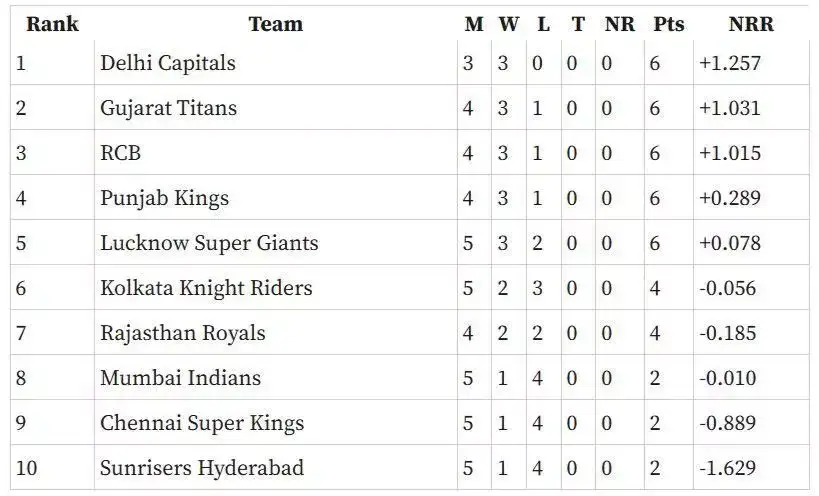Select the Mumbai Indians team name
The width and height of the screenshot is (819, 496).
coord(180,378)
